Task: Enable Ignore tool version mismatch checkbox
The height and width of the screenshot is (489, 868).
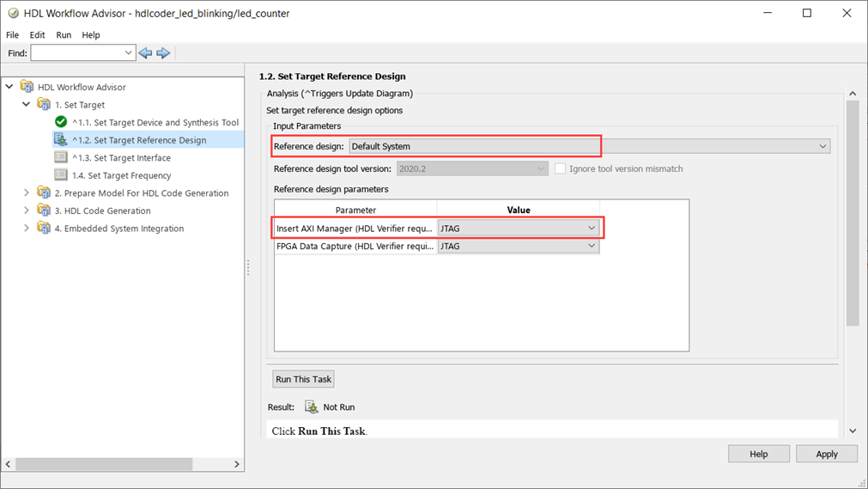Action: click(560, 168)
